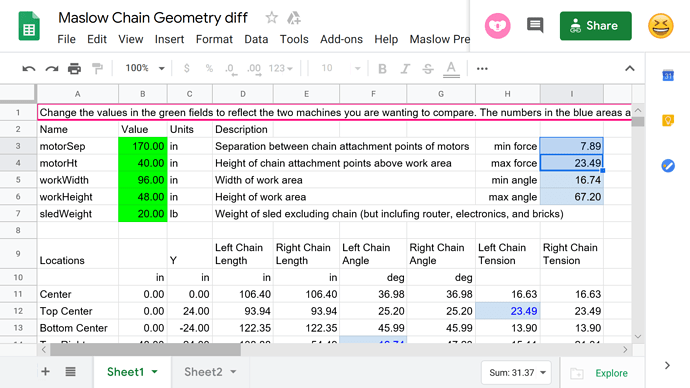
Task: Open the Tasks side panel icon
Action: tap(668, 166)
